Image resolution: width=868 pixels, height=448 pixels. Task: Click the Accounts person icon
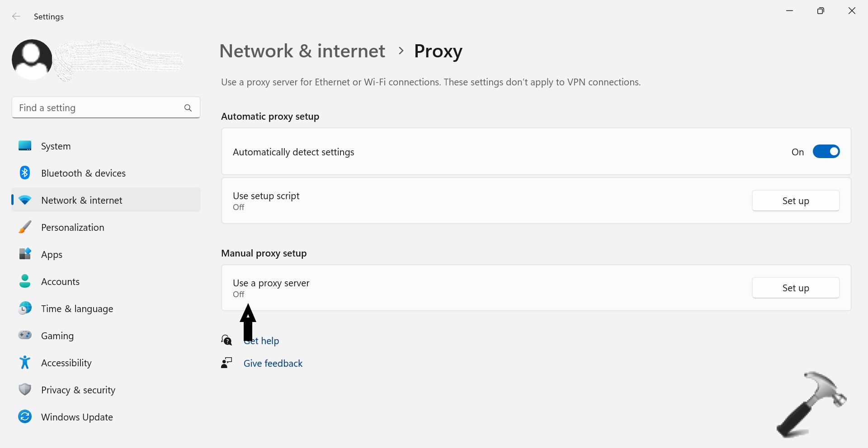click(x=25, y=281)
